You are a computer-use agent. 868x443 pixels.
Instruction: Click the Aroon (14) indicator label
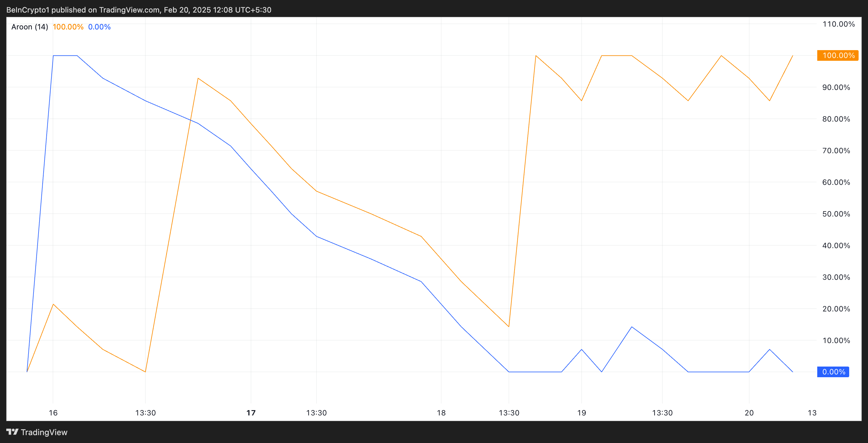(x=30, y=27)
